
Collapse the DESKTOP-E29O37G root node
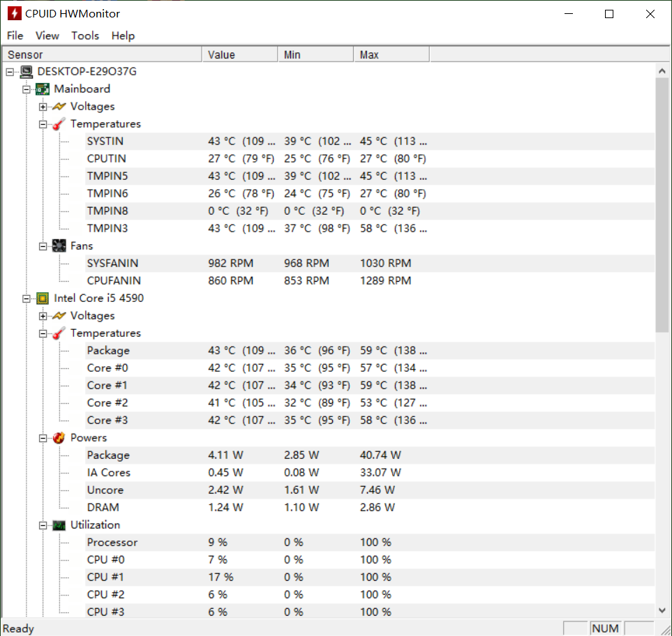(x=10, y=72)
